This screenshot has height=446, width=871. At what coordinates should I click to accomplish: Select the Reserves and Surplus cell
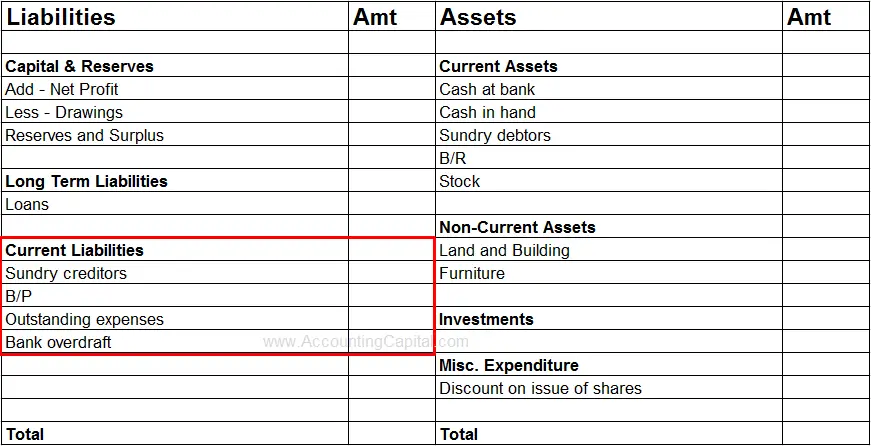[x=84, y=135]
